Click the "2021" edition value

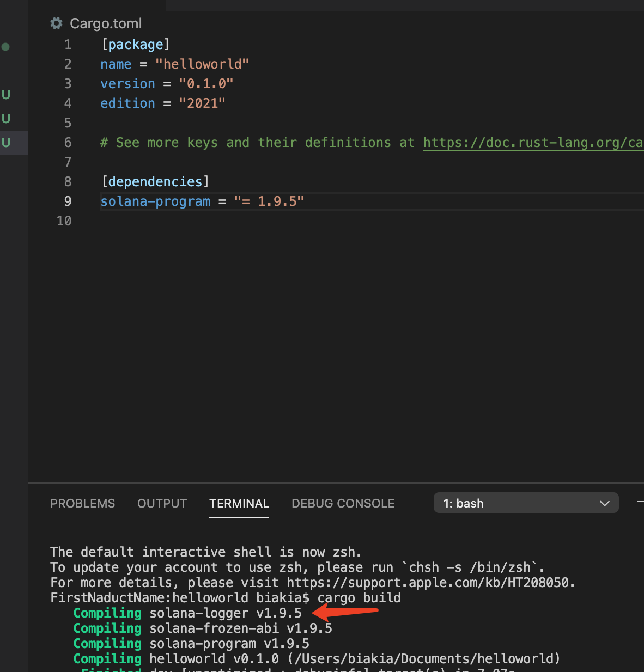pyautogui.click(x=202, y=103)
